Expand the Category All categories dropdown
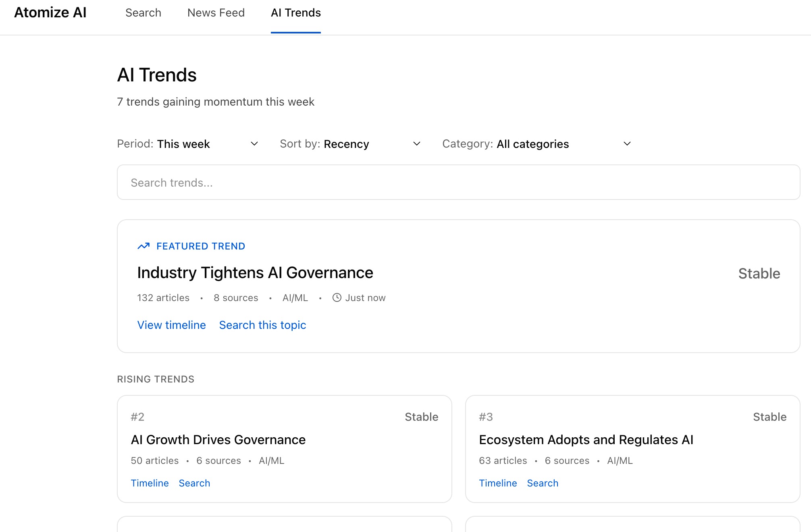This screenshot has height=532, width=811. pos(560,144)
